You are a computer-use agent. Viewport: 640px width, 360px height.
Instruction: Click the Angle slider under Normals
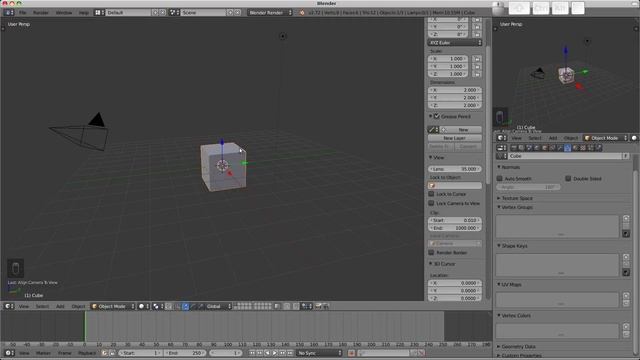coord(529,187)
